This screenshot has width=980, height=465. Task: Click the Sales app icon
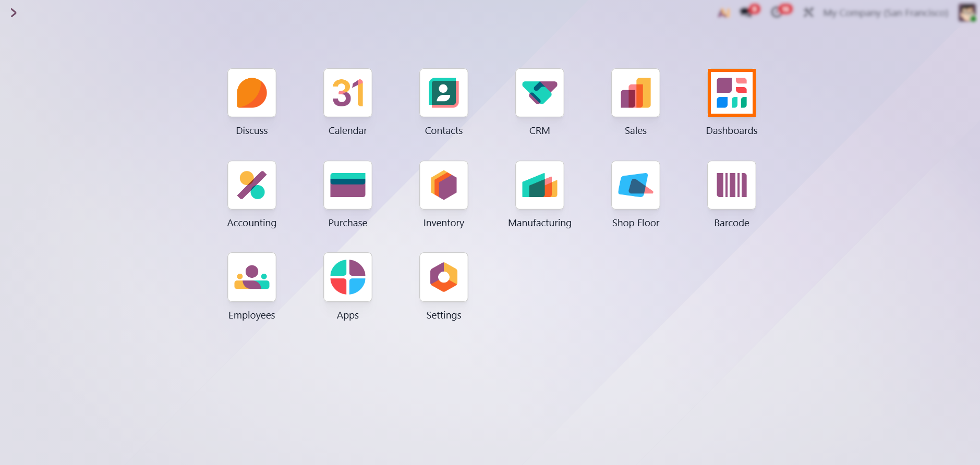point(635,93)
